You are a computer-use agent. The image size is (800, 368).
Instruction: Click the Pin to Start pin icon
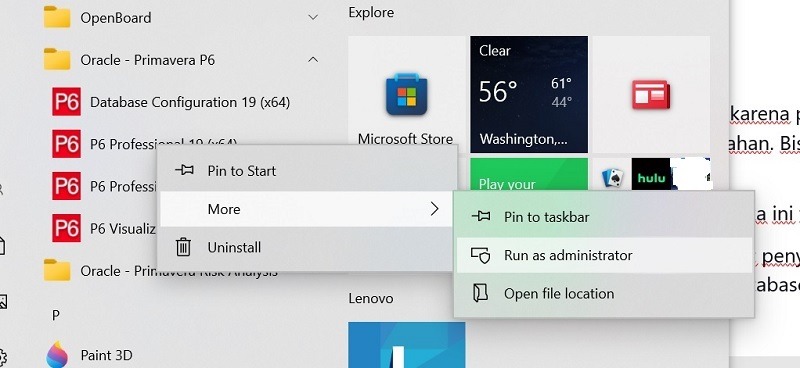coord(184,170)
